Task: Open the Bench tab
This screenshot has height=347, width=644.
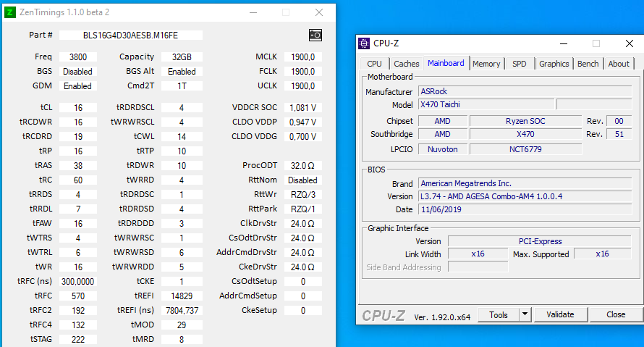Action: (x=588, y=64)
